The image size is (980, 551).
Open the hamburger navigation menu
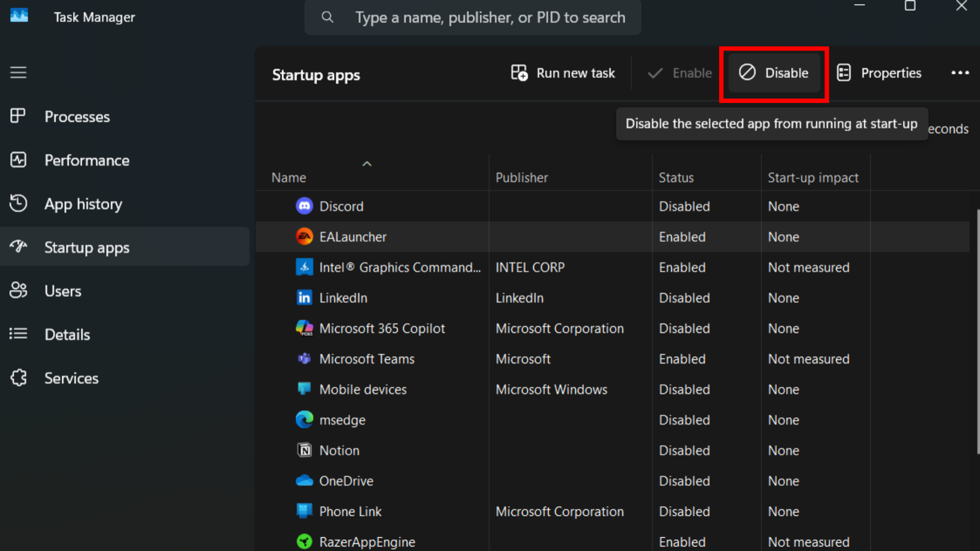[x=18, y=72]
